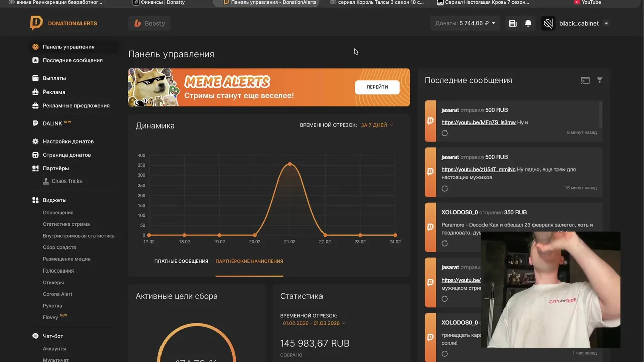Switch to Платные сообщения tab
The image size is (644, 362).
[181, 261]
